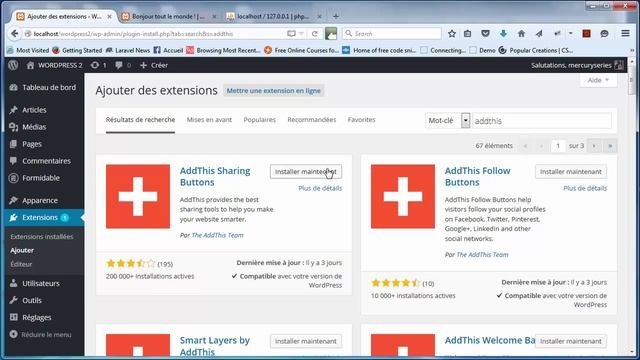Open author link under AddThis Sharing Buttons
Viewport: 640px width, 360px height.
click(x=218, y=236)
